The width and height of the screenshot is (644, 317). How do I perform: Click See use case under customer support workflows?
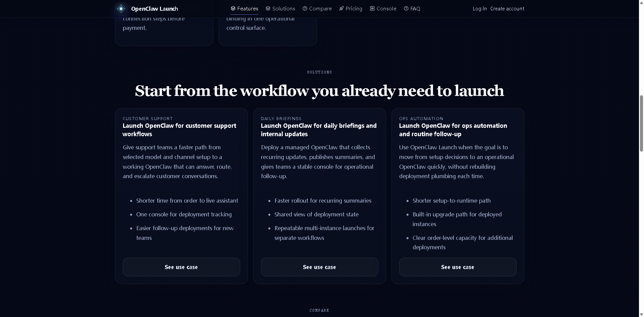point(181,267)
